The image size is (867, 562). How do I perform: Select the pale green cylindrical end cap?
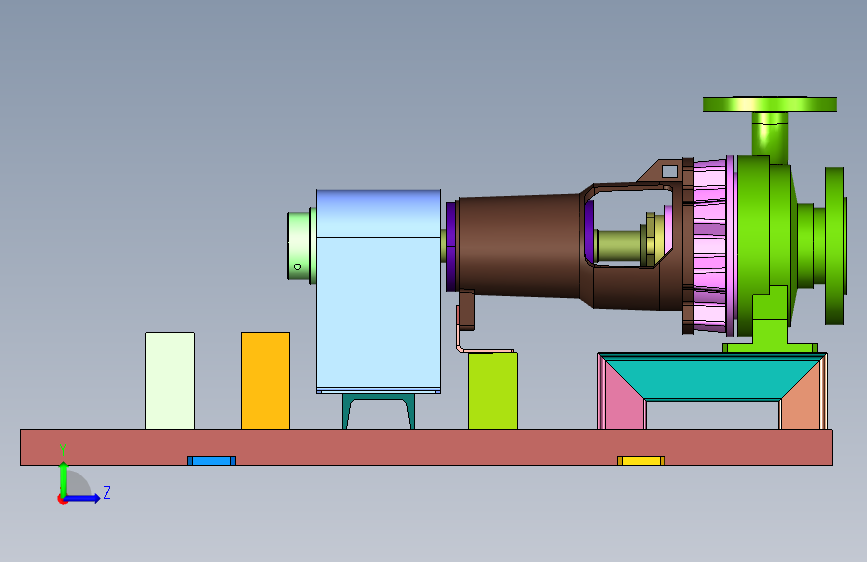[x=299, y=246]
